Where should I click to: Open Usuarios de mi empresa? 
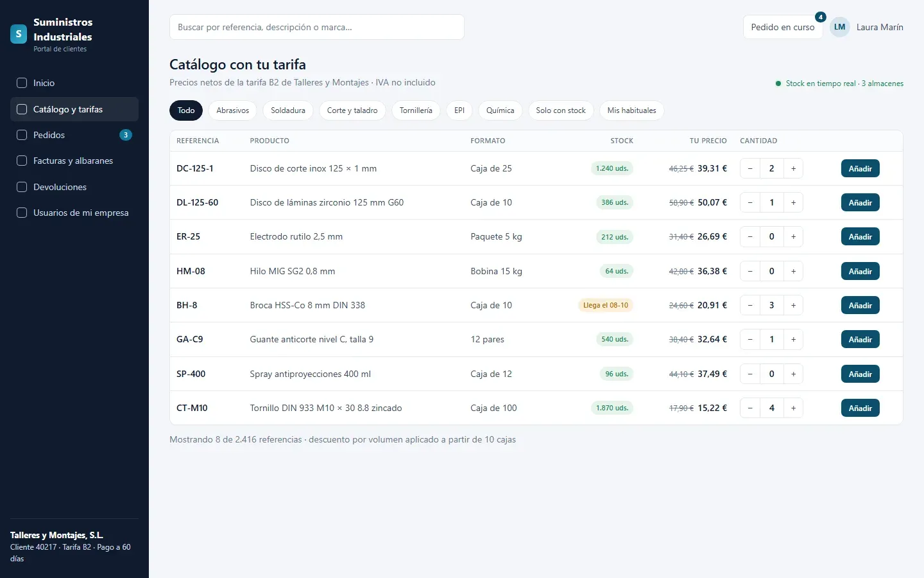pos(74,213)
